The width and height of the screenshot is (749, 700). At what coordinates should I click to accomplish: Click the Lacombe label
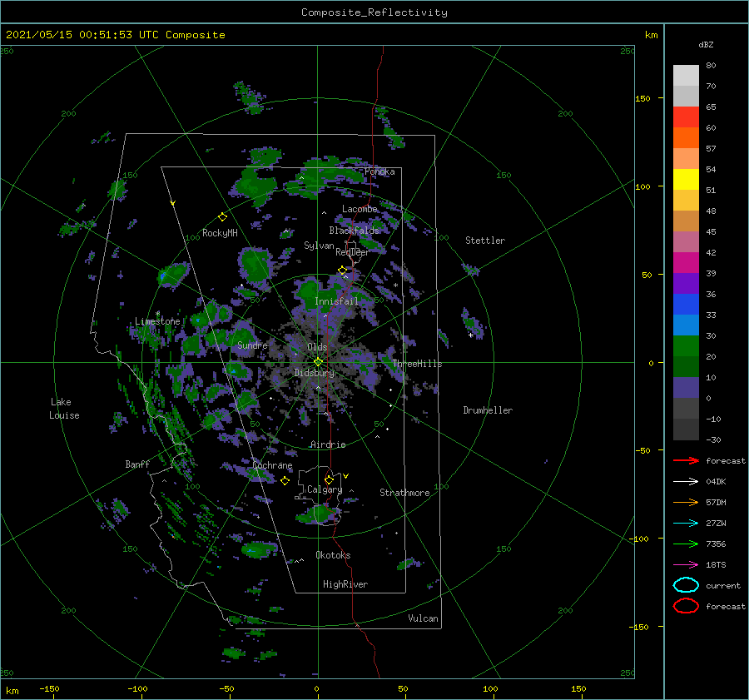point(360,209)
